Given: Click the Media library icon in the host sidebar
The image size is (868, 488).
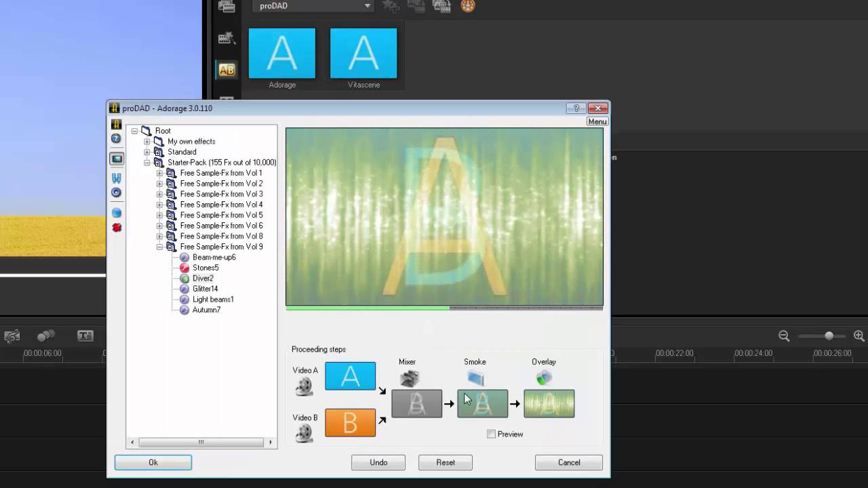Looking at the screenshot, I should [226, 7].
